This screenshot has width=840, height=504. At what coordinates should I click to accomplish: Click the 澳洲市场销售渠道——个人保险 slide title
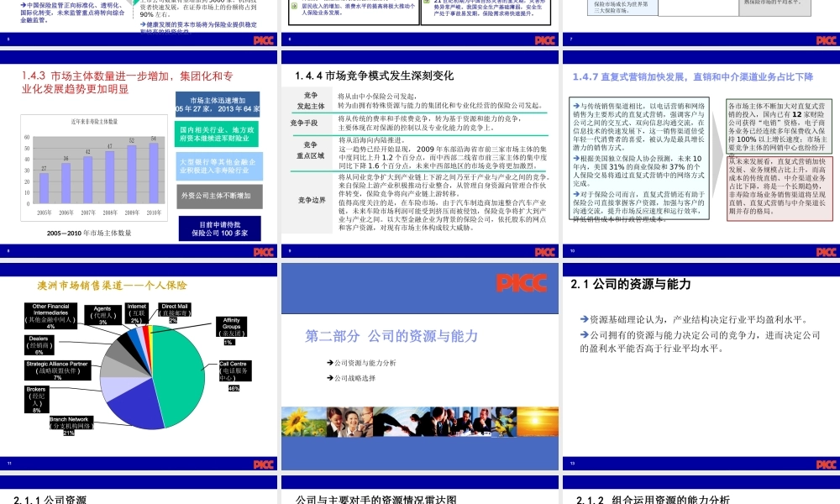[x=112, y=286]
